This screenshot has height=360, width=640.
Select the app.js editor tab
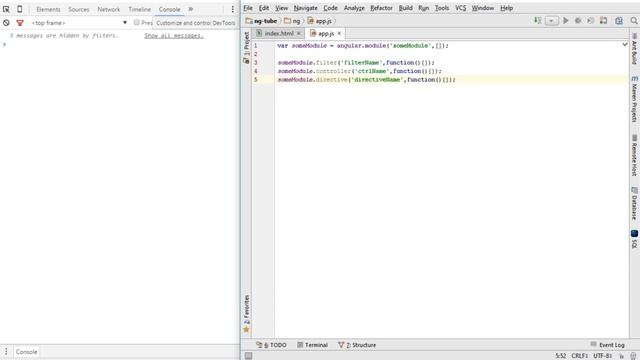coord(326,33)
